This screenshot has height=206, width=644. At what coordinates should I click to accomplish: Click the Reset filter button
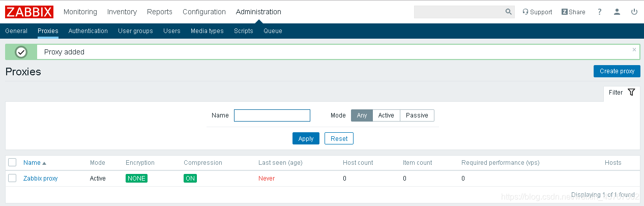tap(339, 138)
